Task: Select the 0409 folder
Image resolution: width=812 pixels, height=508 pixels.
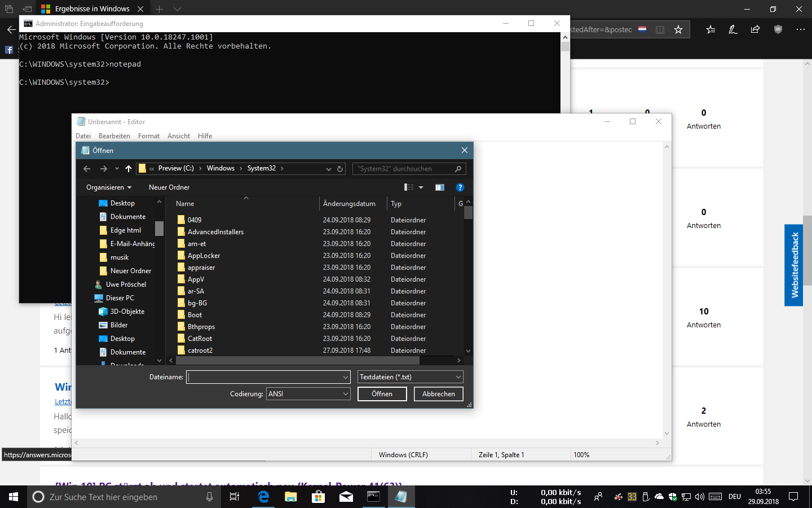Action: click(195, 220)
